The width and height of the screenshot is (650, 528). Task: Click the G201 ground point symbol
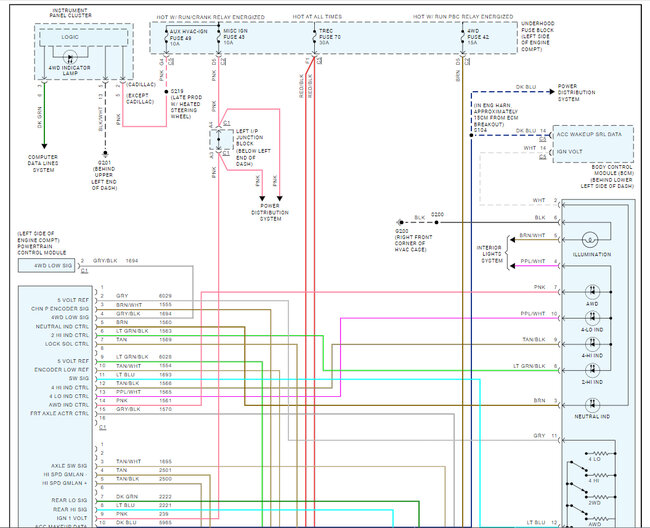pyautogui.click(x=105, y=154)
